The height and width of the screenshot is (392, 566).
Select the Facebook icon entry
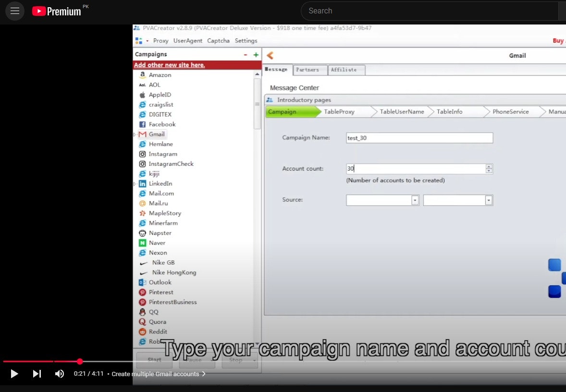(x=143, y=124)
